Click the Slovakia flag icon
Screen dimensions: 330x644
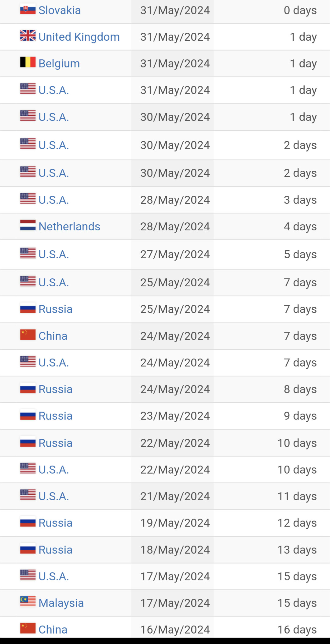[x=28, y=9]
